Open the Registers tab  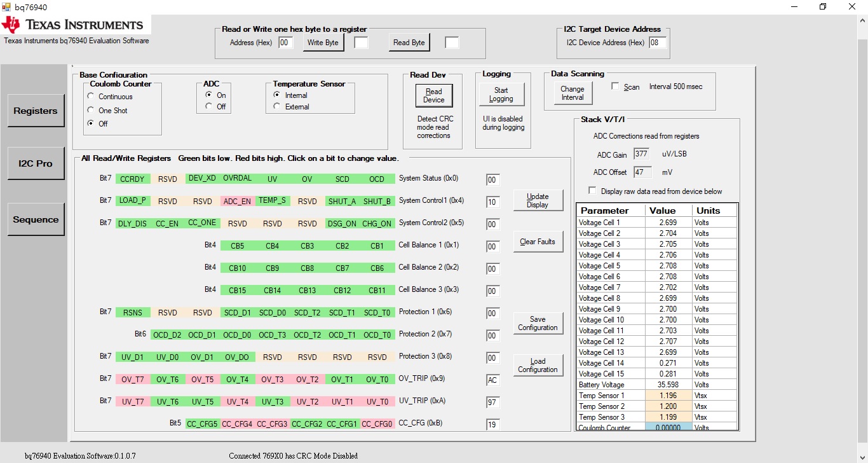point(36,111)
